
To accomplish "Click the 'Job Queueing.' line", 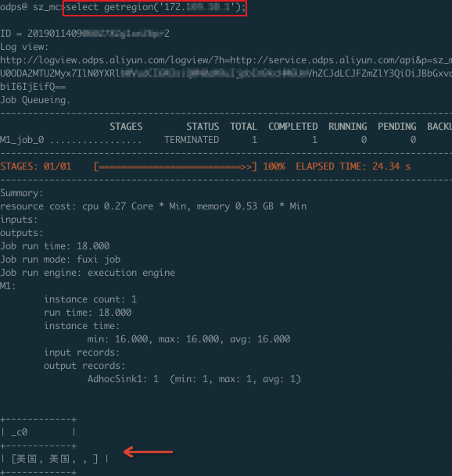I will (35, 100).
